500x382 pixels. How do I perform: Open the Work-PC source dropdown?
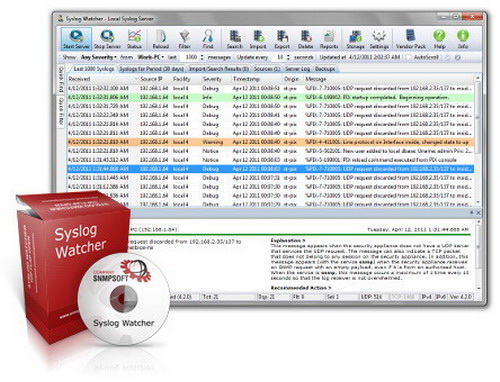151,57
